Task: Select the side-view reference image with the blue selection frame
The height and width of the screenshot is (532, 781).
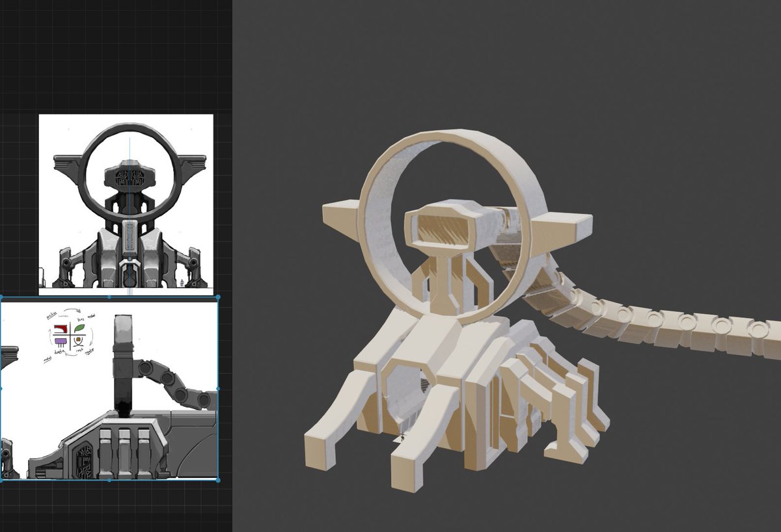Action: point(109,388)
